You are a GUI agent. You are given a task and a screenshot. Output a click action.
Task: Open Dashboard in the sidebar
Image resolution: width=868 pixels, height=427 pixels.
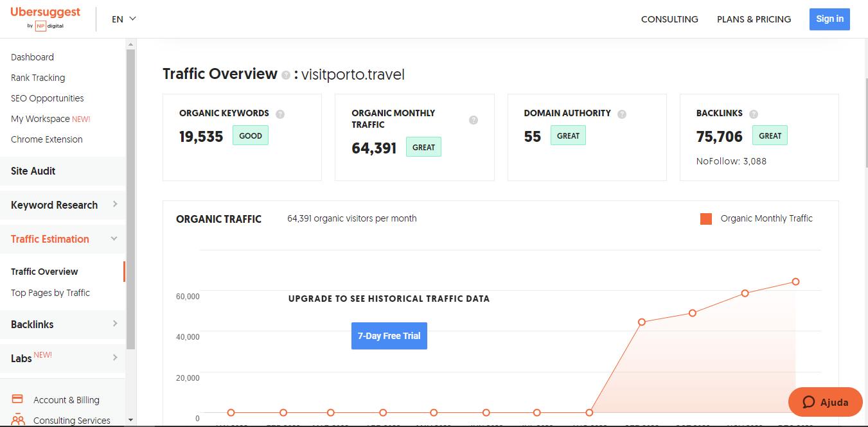32,57
